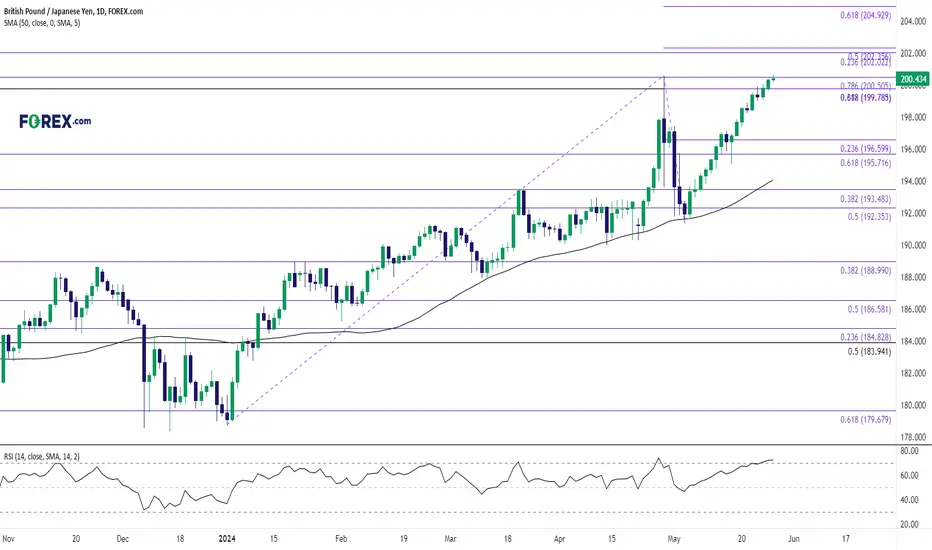
Task: Click the RSI axis value 60.00
Action: pyautogui.click(x=909, y=476)
